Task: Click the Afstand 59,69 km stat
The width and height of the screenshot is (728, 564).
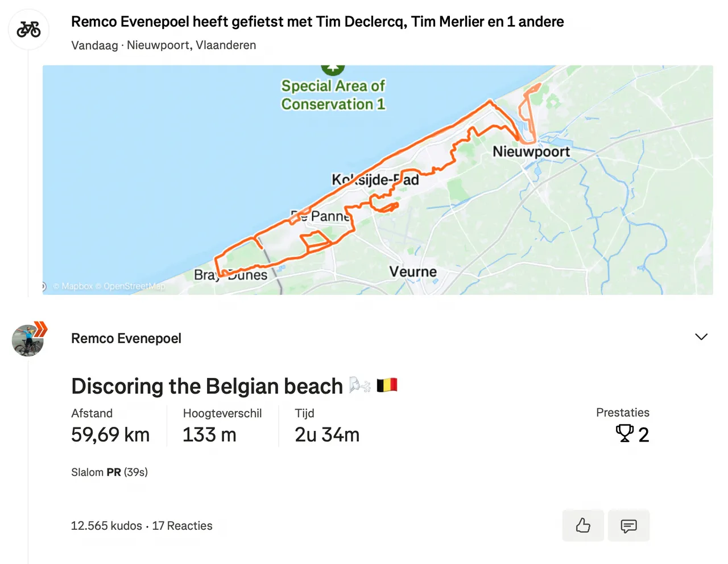Action: coord(110,426)
